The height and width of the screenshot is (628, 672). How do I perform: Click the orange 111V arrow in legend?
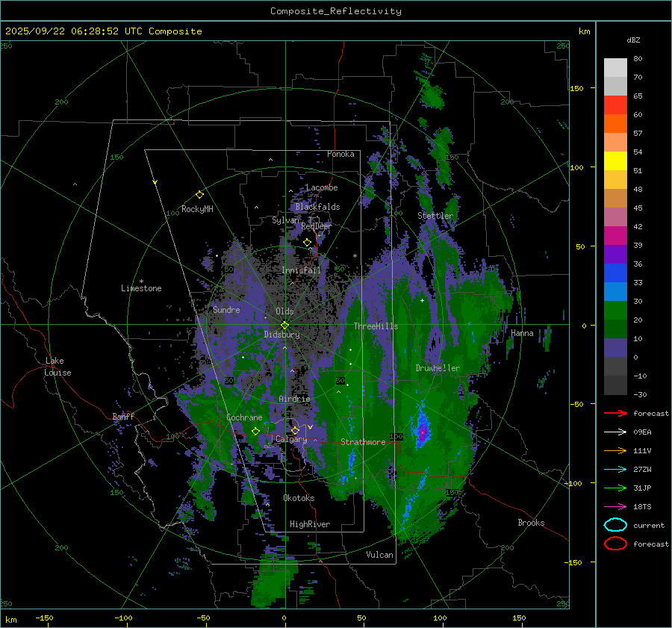(x=615, y=450)
